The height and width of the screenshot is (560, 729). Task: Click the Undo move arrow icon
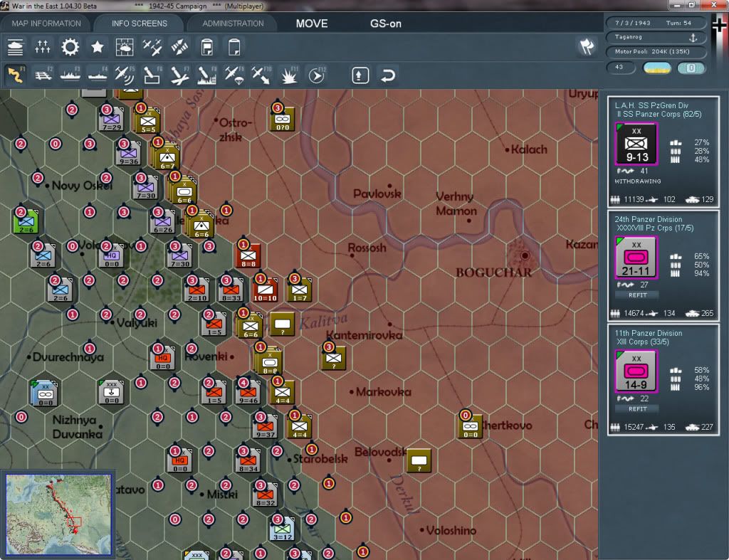pyautogui.click(x=388, y=75)
